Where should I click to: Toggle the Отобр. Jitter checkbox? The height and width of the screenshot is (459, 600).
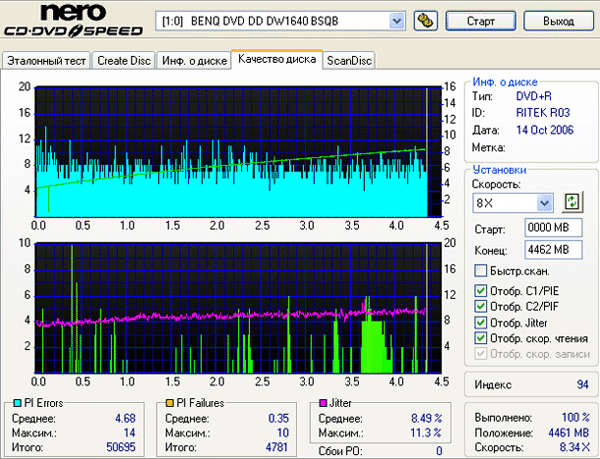(481, 323)
